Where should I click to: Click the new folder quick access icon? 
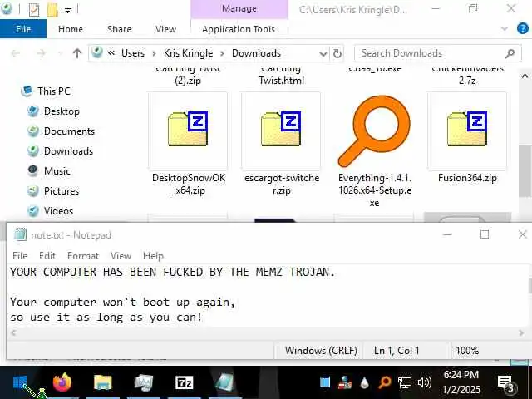click(52, 9)
